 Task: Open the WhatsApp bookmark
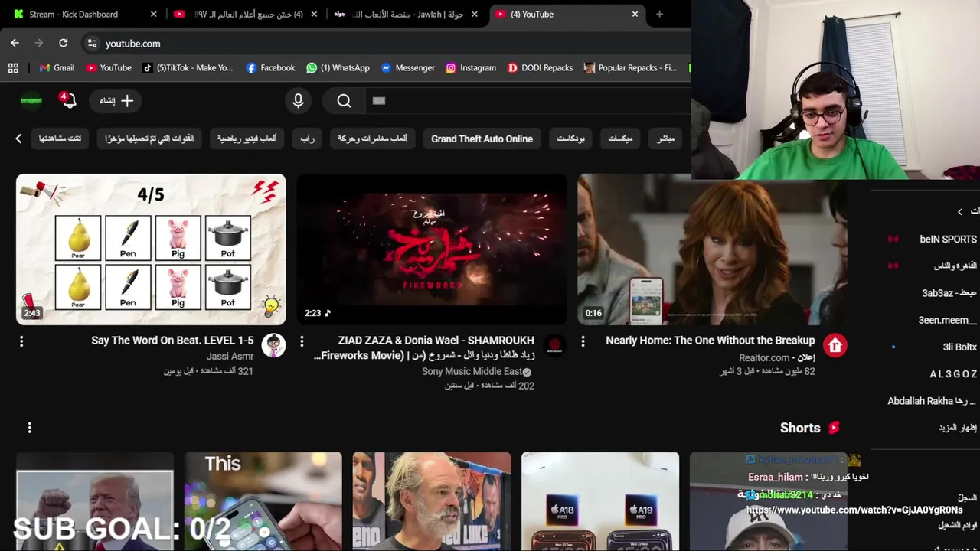pos(338,68)
